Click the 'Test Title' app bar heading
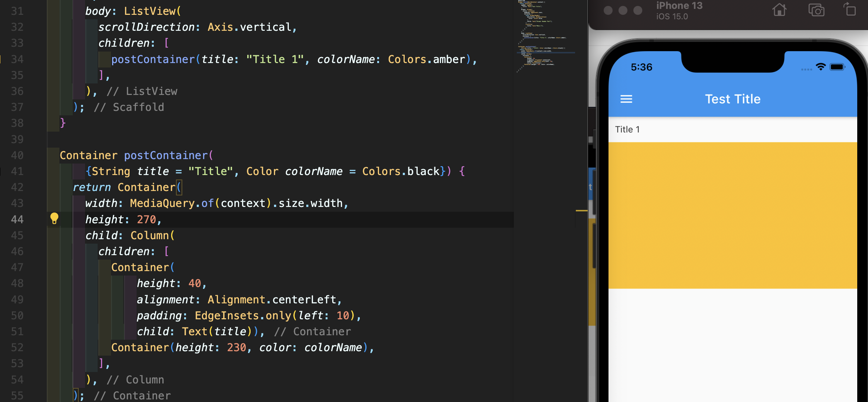868x402 pixels. 732,99
